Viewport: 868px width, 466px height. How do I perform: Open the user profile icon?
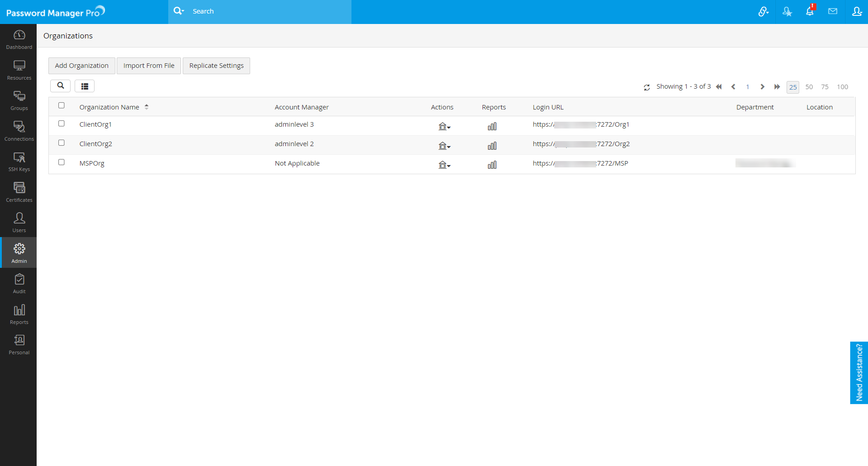(857, 11)
